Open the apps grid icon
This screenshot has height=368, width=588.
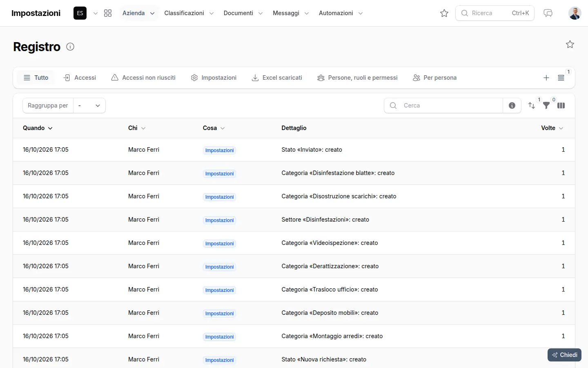tap(108, 13)
